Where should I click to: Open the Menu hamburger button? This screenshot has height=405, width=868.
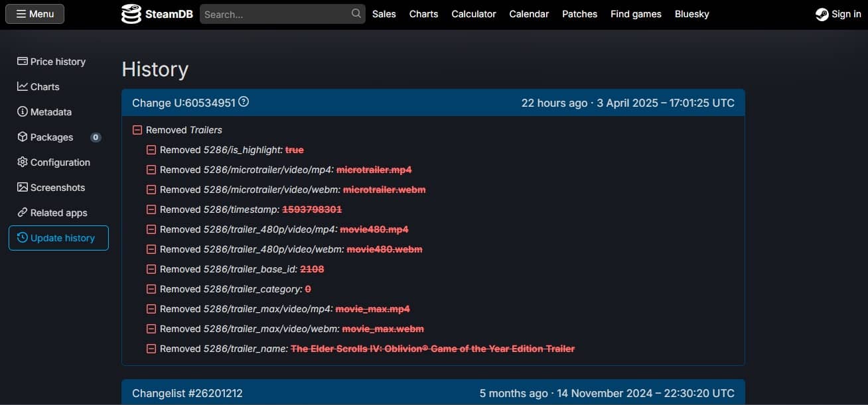click(x=35, y=14)
